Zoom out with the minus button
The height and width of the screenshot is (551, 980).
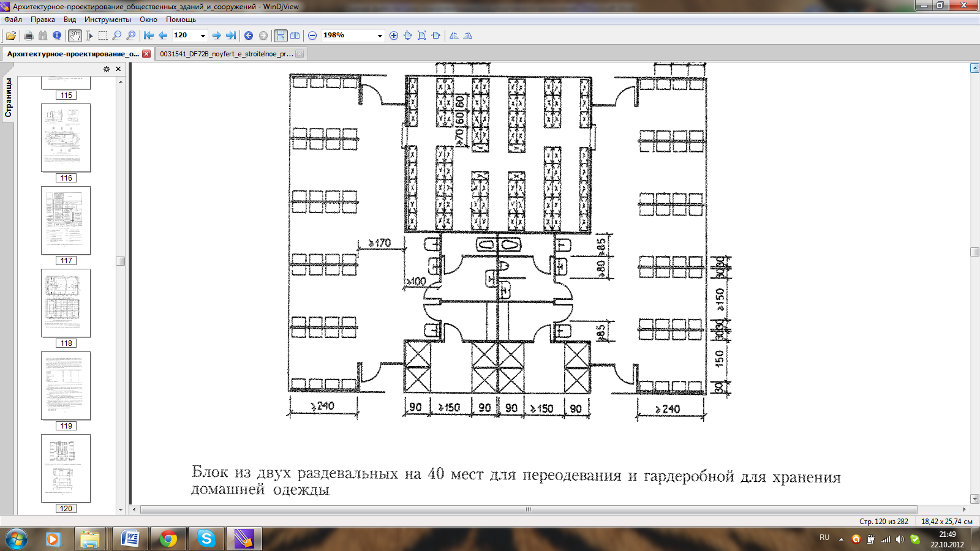click(x=312, y=36)
